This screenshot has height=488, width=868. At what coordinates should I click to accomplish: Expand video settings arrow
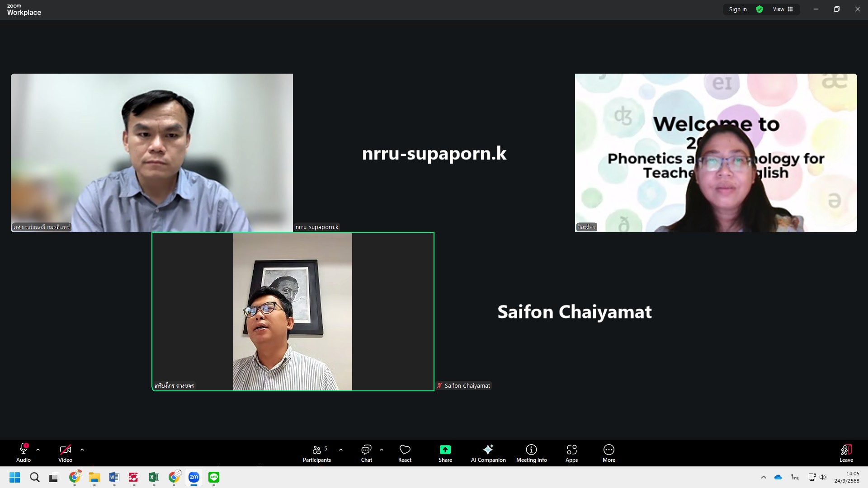point(82,450)
